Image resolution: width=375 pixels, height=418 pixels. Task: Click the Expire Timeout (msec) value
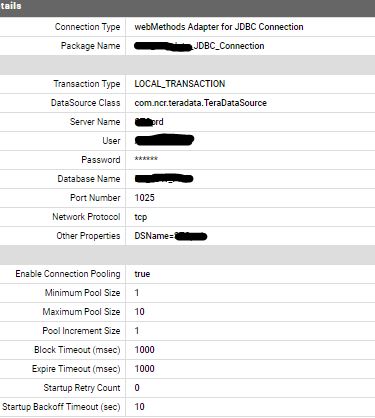[144, 369]
